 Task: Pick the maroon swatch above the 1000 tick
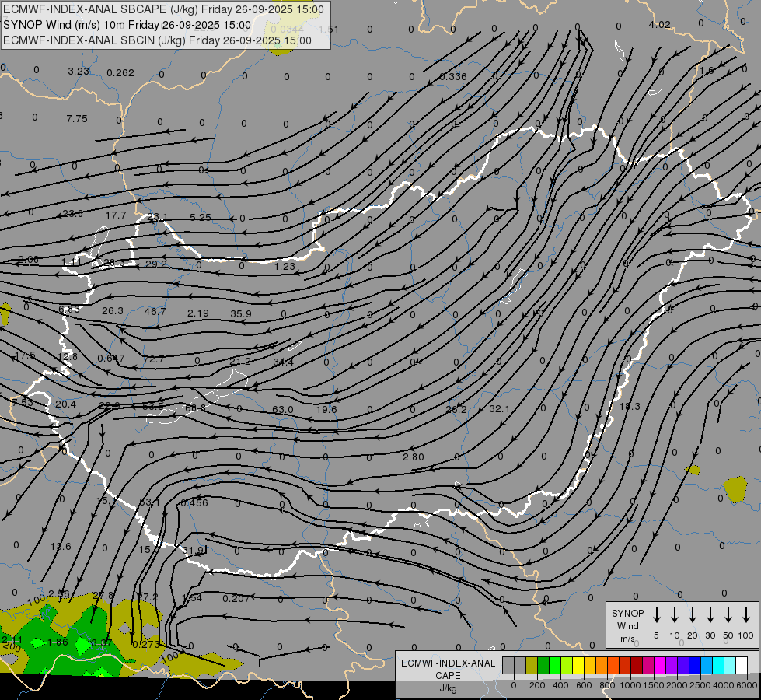[637, 665]
